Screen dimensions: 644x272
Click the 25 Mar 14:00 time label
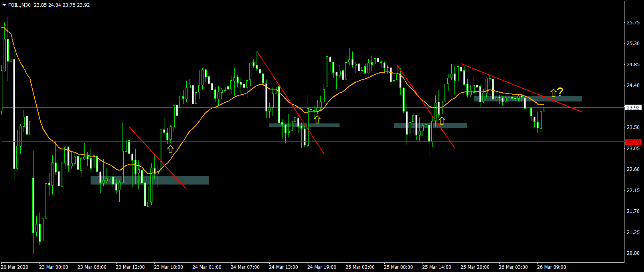coord(437,267)
